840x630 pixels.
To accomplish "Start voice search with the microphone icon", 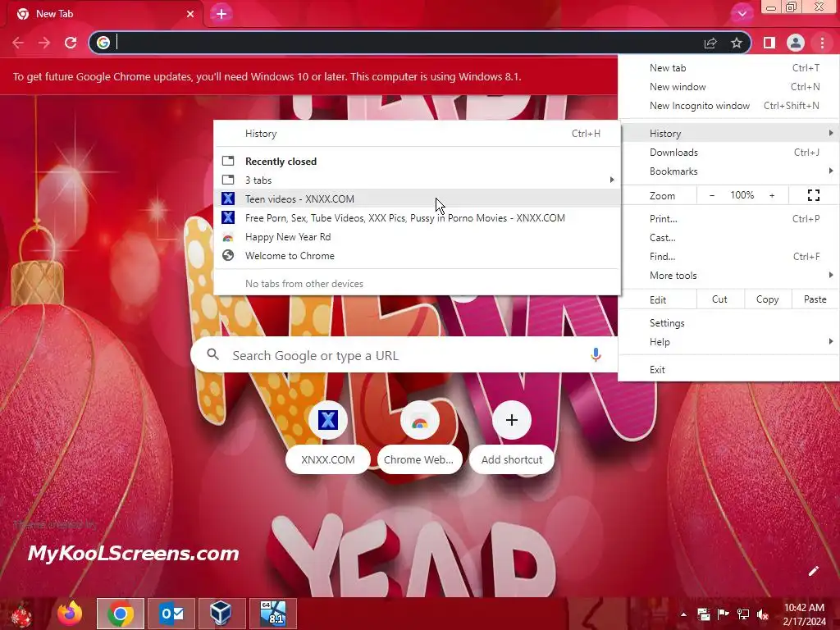I will [596, 354].
